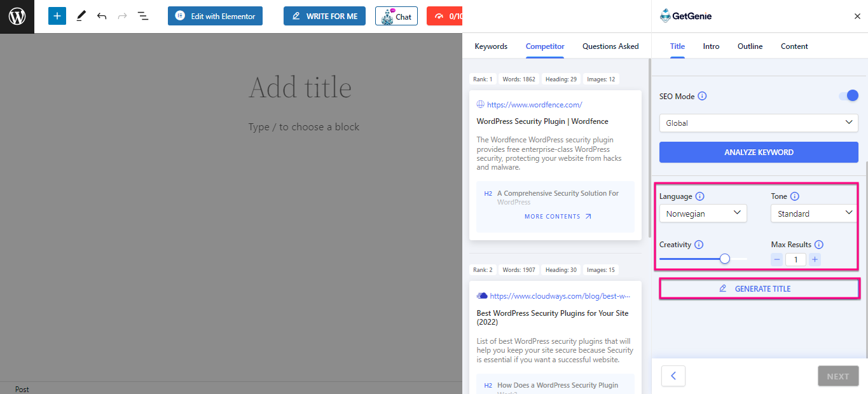
Task: Click the Tone info icon
Action: (795, 197)
